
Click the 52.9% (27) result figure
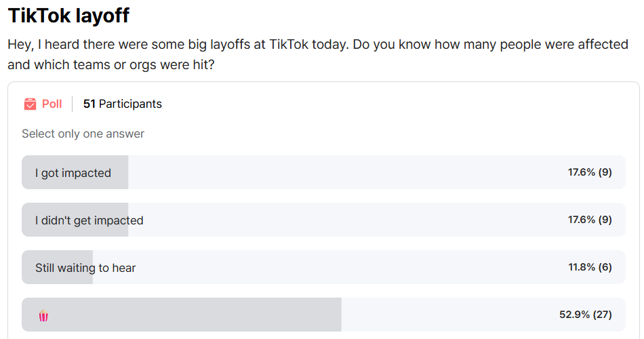585,315
